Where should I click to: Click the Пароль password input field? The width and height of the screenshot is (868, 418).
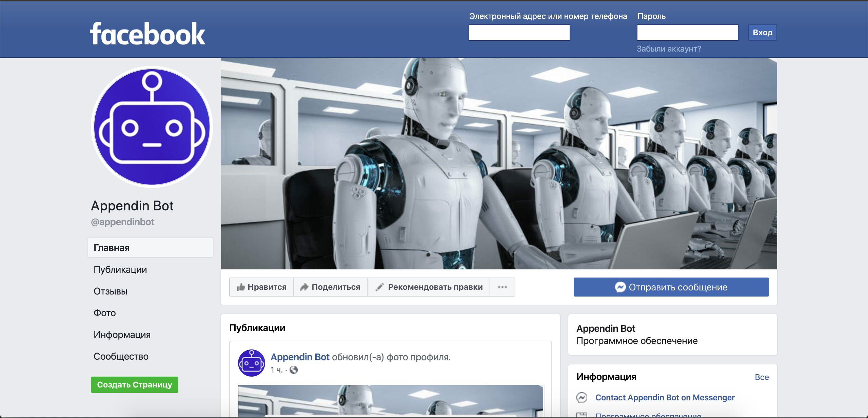[x=687, y=33]
